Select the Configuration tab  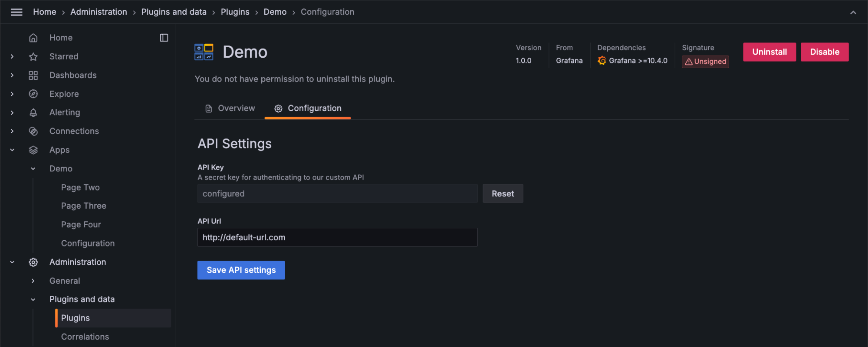(308, 108)
